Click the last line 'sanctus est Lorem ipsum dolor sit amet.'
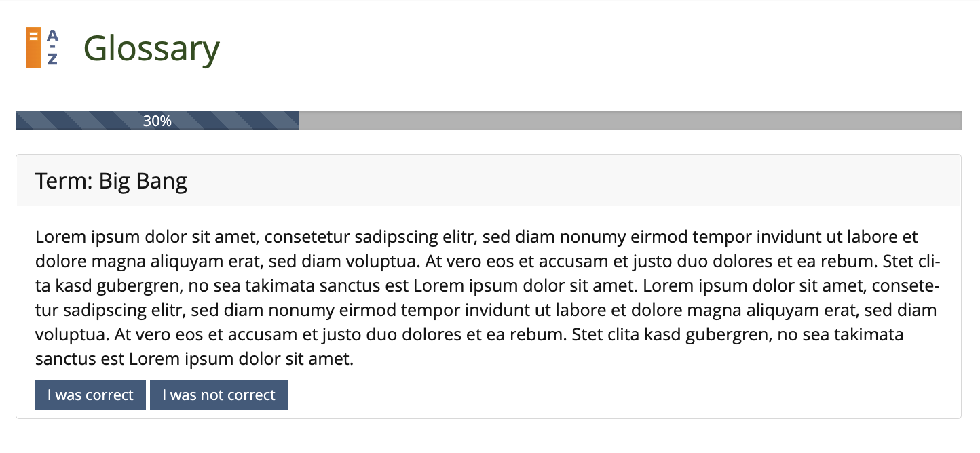 point(194,359)
